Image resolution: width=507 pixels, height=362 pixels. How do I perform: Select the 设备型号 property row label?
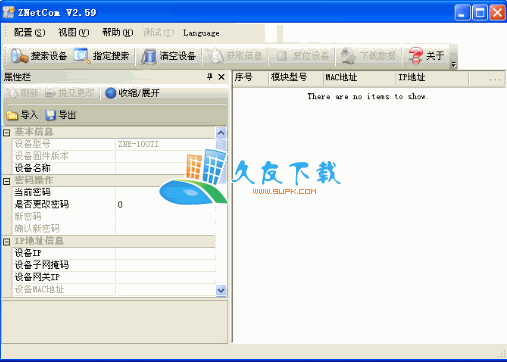32,144
